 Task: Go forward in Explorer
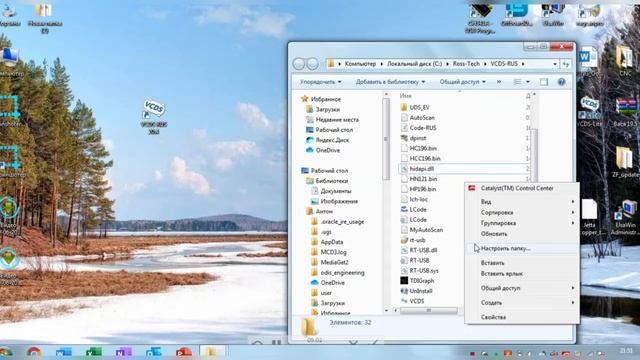pos(312,64)
